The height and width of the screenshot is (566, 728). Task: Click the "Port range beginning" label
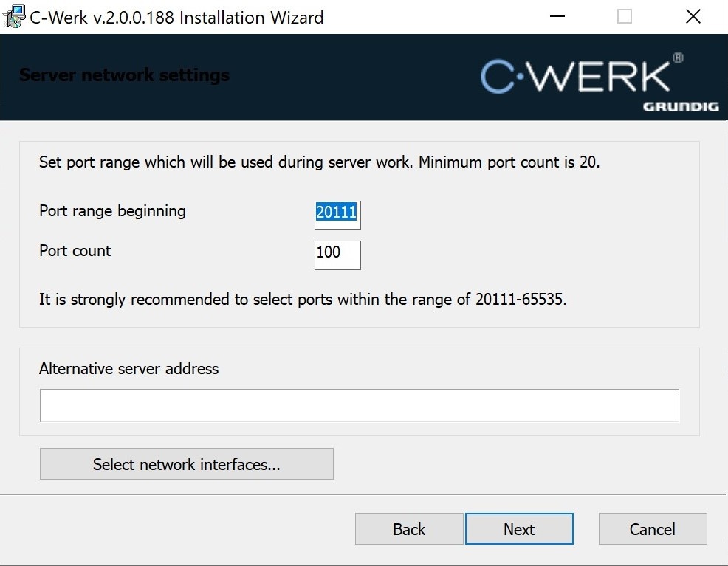pyautogui.click(x=112, y=211)
